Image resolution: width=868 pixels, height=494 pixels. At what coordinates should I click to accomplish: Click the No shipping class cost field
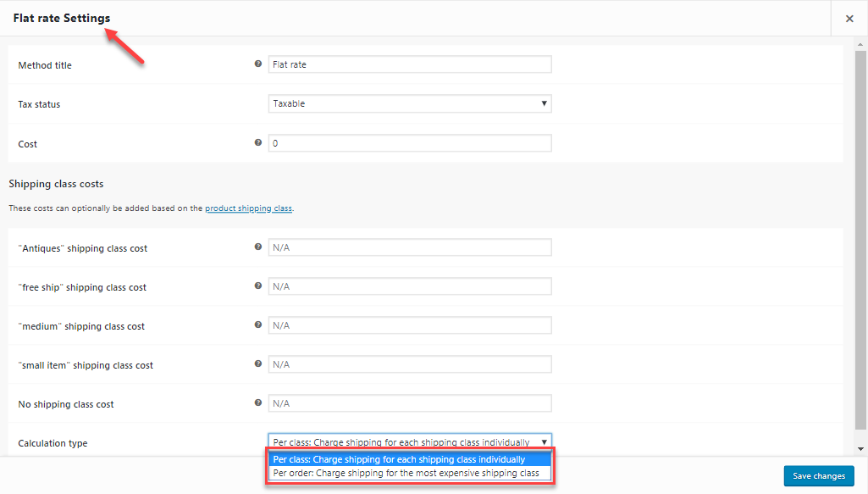point(410,403)
